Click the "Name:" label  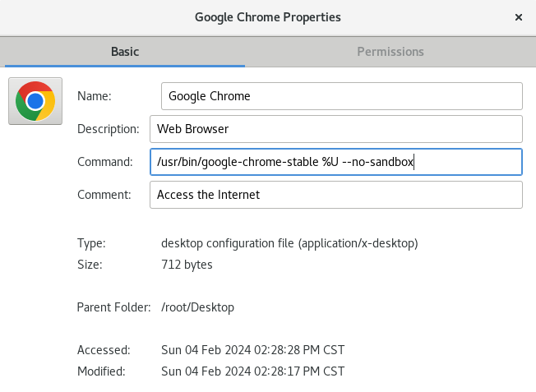point(95,95)
